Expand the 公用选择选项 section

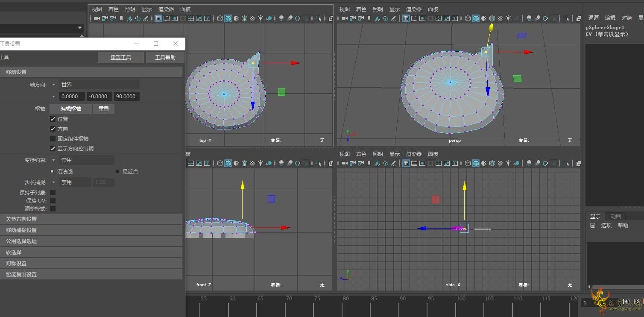click(x=91, y=241)
